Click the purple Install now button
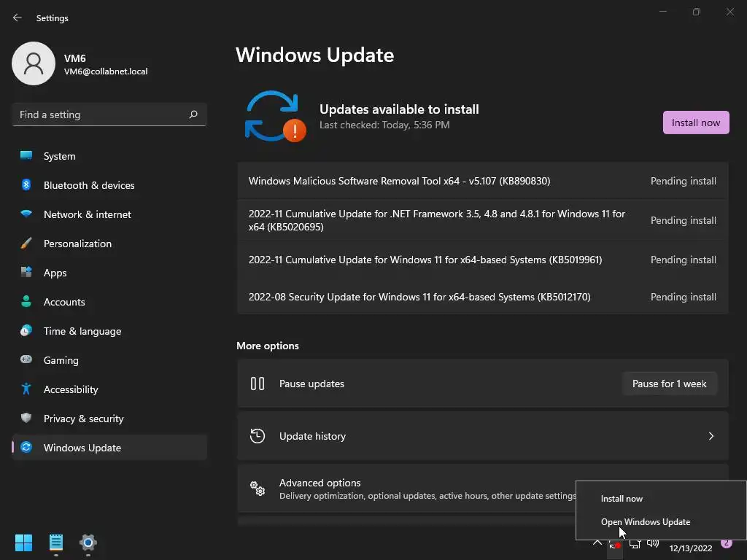Image resolution: width=747 pixels, height=560 pixels. coord(696,122)
